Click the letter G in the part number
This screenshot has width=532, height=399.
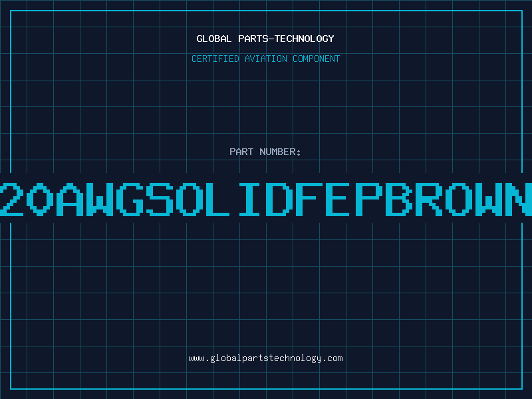coord(130,199)
